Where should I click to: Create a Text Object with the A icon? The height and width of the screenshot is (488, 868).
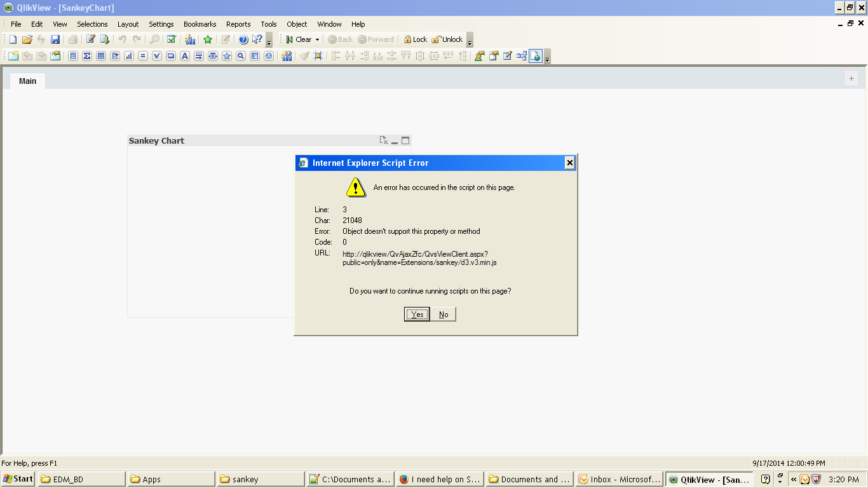pyautogui.click(x=185, y=56)
